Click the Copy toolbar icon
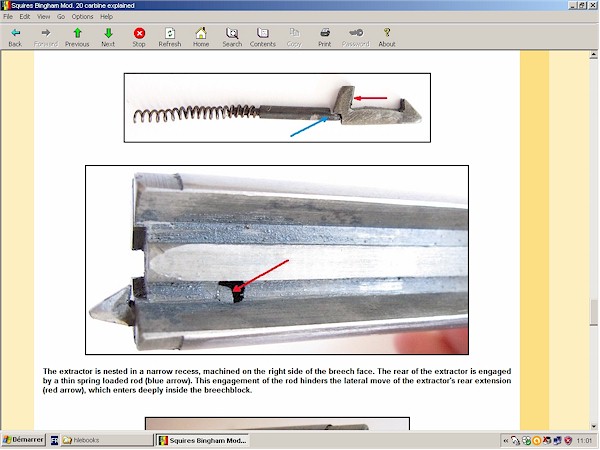 [294, 37]
